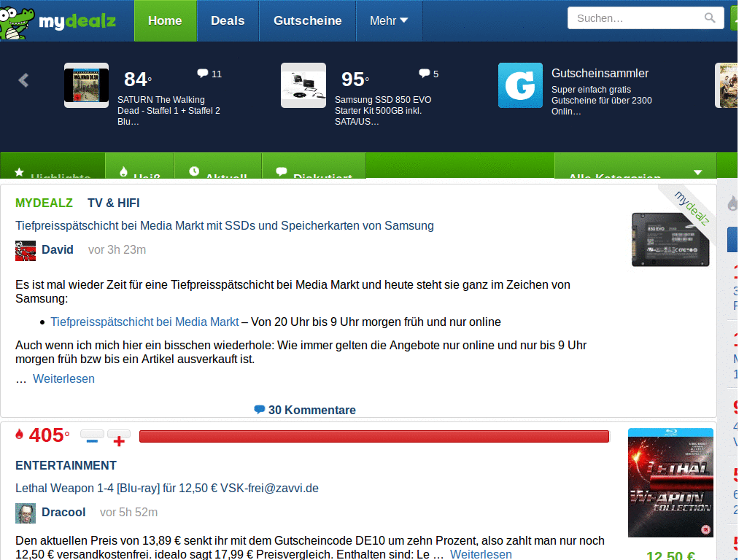The height and width of the screenshot is (560, 747).
Task: Click Dracool's avatar image
Action: point(26,513)
